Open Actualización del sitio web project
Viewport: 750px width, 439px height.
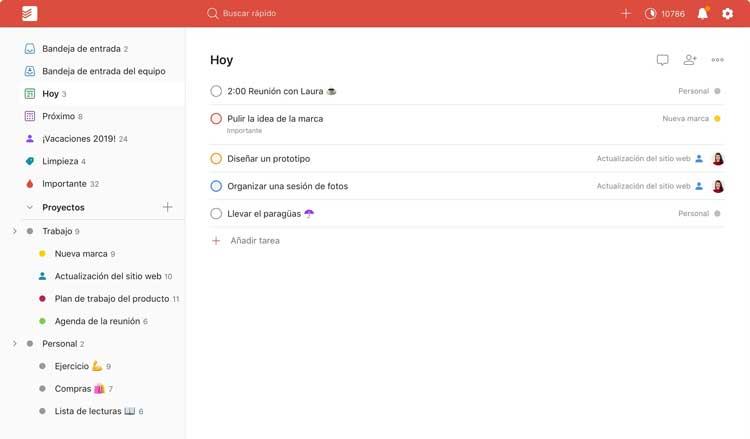tap(110, 276)
